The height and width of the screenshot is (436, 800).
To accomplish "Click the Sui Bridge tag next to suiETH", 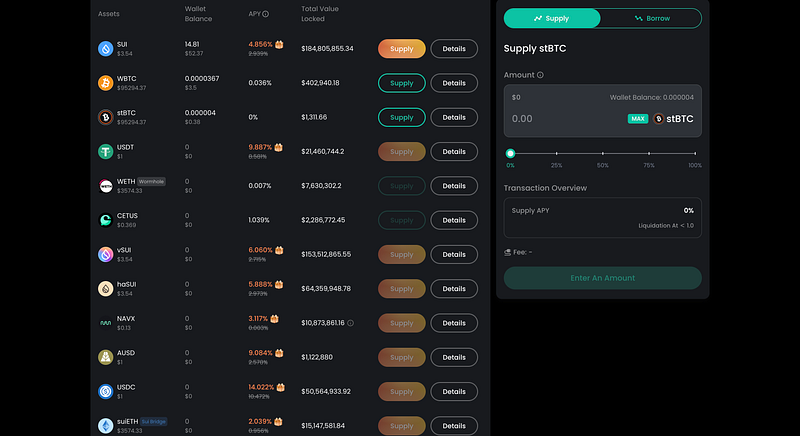I will (x=154, y=422).
